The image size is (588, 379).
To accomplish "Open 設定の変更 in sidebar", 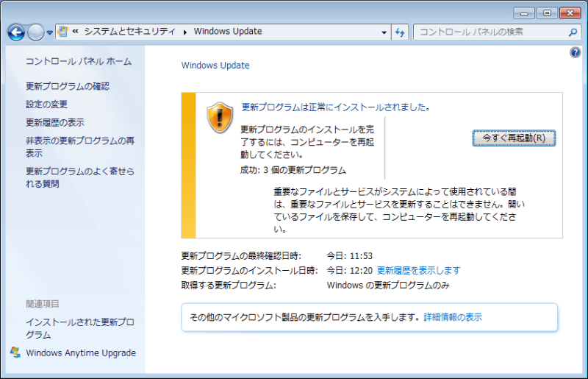I will (46, 105).
